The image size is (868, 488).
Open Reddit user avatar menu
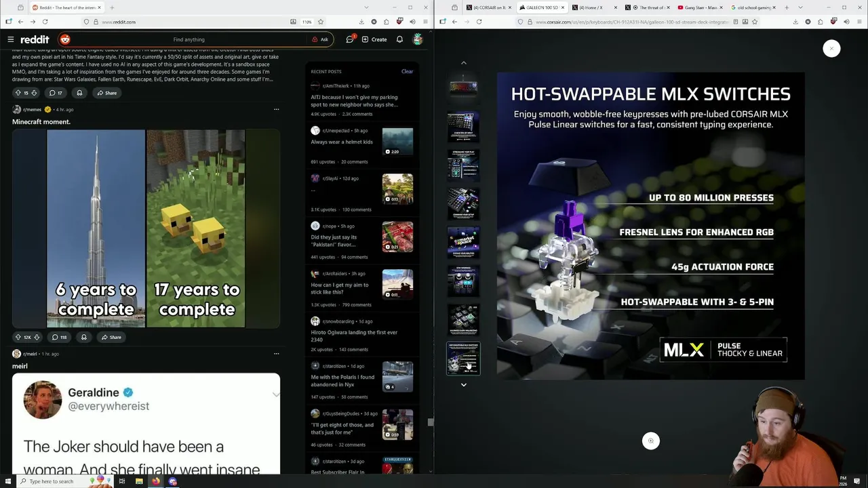(x=418, y=39)
